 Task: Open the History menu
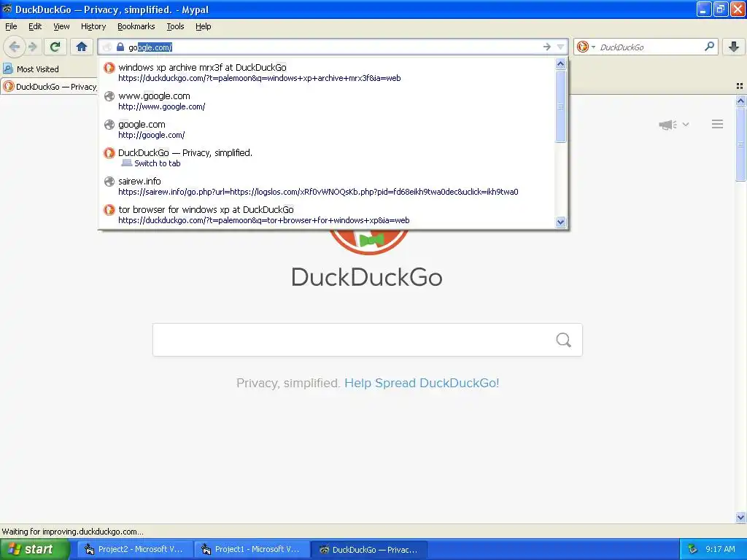pyautogui.click(x=93, y=27)
